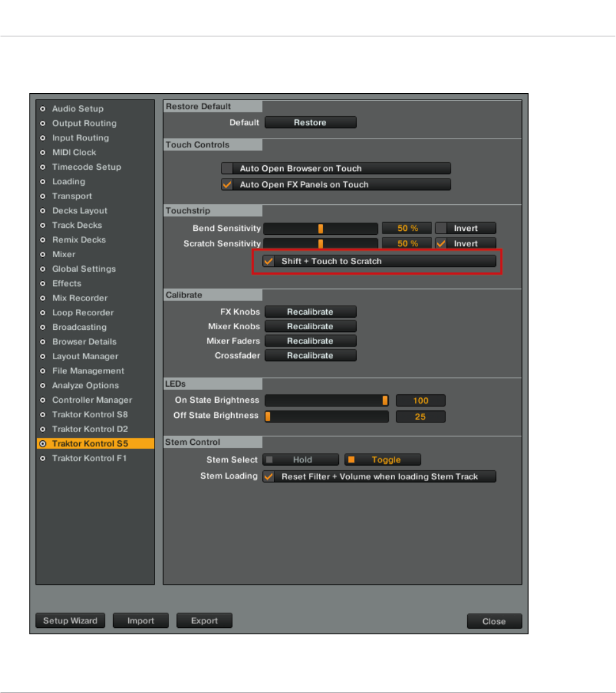Open the Setup Wizard
The image size is (616, 693).
coord(70,621)
